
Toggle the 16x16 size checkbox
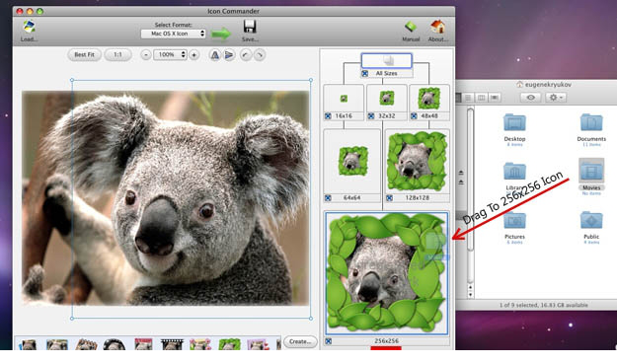(328, 116)
